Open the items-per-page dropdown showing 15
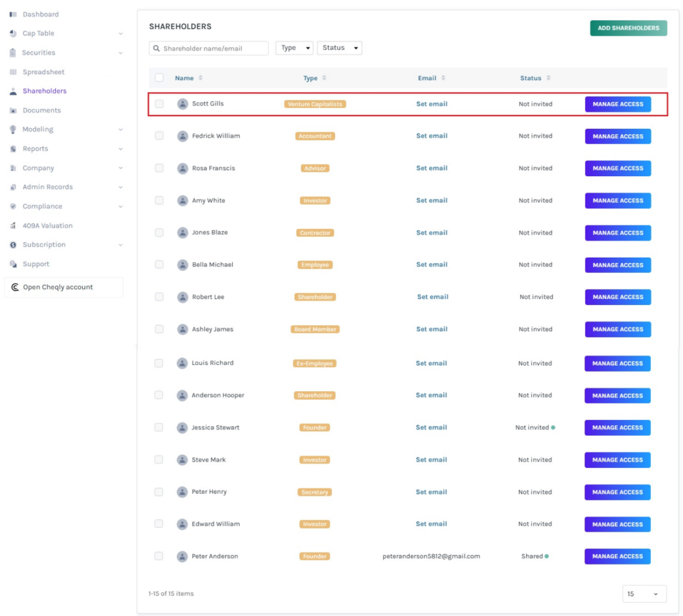The image size is (683, 616). (x=644, y=593)
